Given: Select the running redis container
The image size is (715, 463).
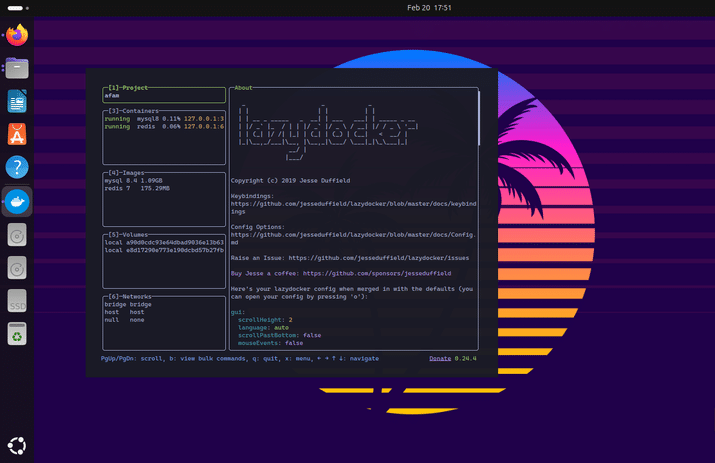Looking at the screenshot, I should (x=164, y=127).
